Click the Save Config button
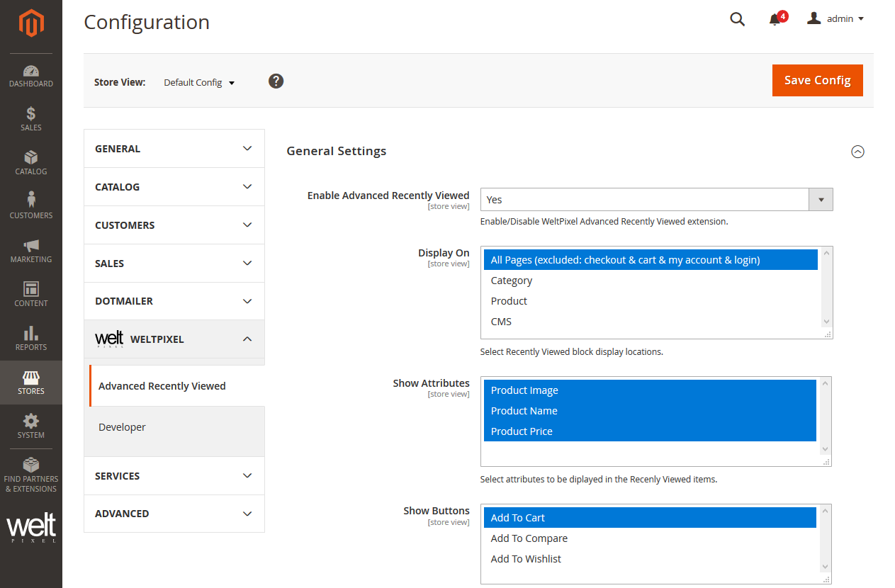Screen dimensions: 895x588 tap(817, 80)
